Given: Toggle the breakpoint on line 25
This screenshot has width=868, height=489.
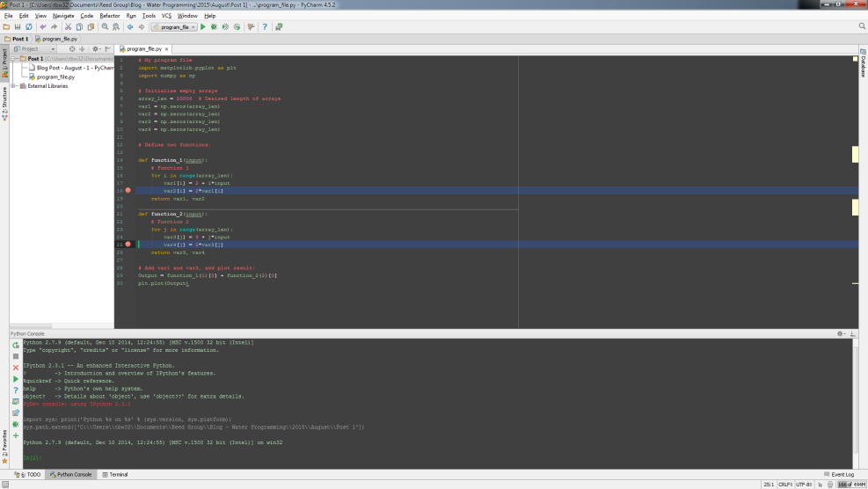Looking at the screenshot, I should [x=128, y=244].
